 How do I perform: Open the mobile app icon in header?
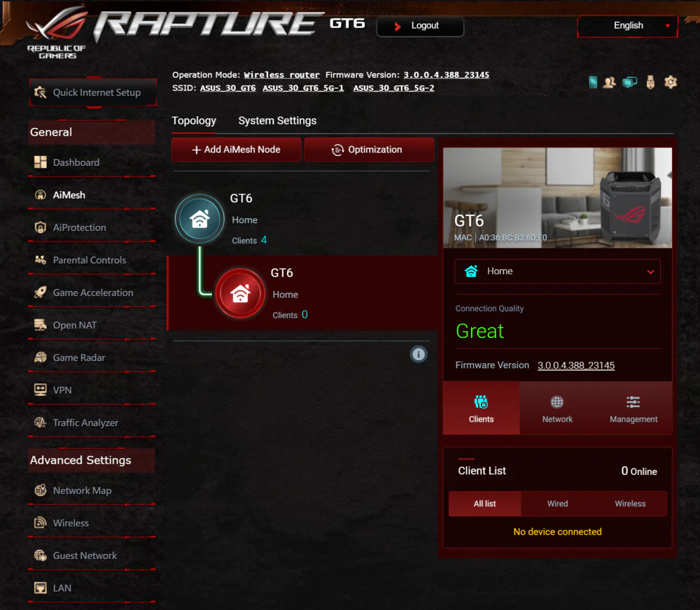tap(593, 82)
